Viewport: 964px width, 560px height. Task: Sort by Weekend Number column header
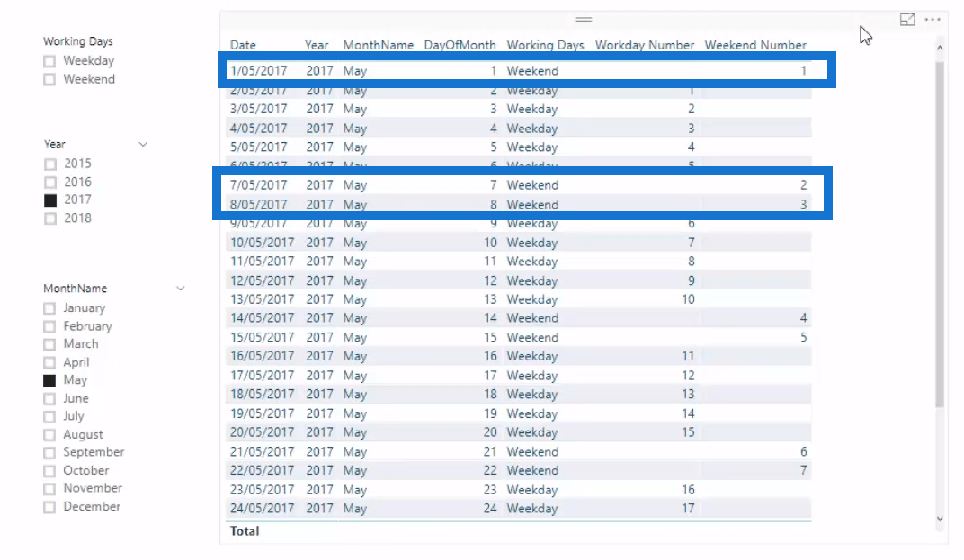point(755,45)
